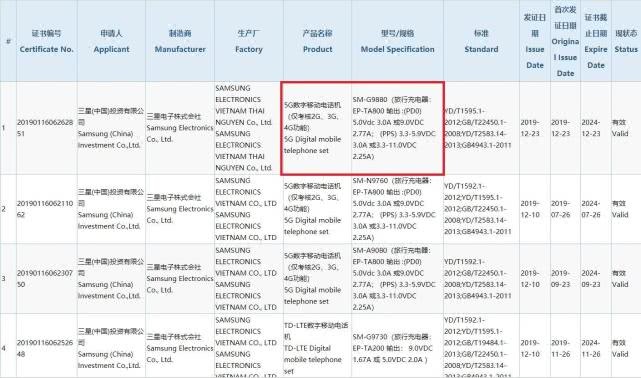Select the SM-N9760 model specification cell
Image resolution: width=641 pixels, height=378 pixels.
(x=397, y=209)
